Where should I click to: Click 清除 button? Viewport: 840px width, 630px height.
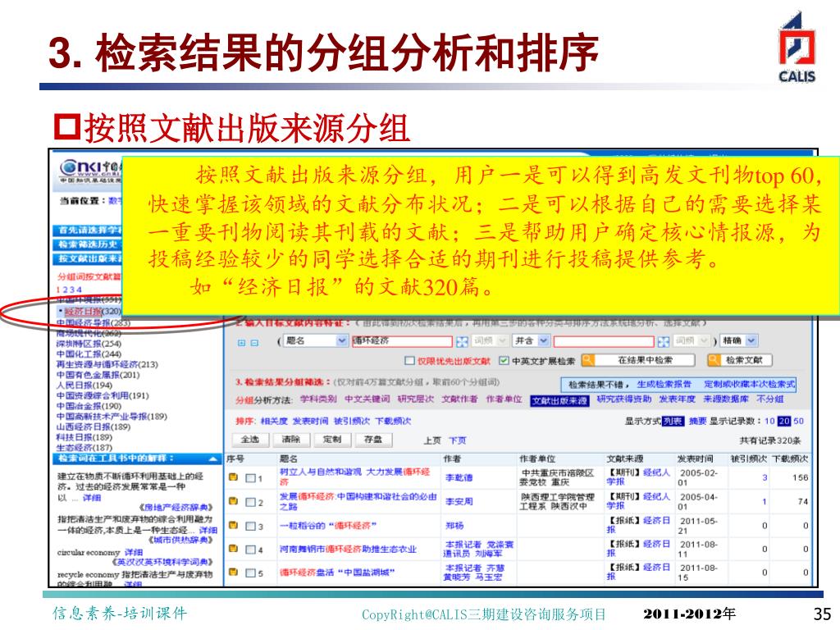point(291,440)
